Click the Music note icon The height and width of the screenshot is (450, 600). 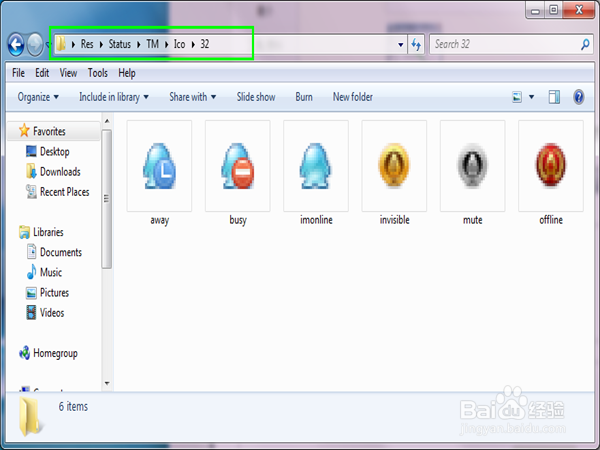click(31, 272)
